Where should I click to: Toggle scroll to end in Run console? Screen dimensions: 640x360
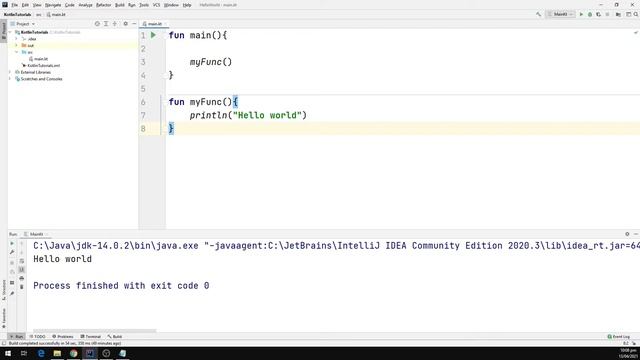point(22,269)
